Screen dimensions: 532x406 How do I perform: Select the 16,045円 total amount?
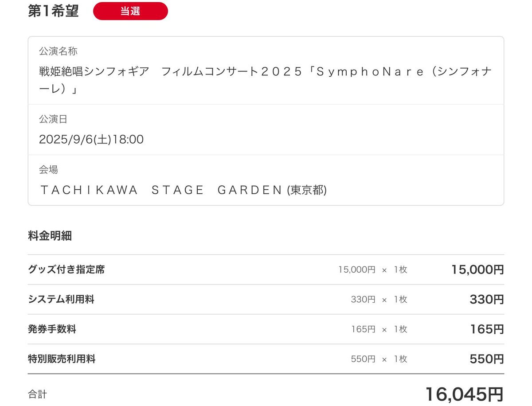click(465, 394)
